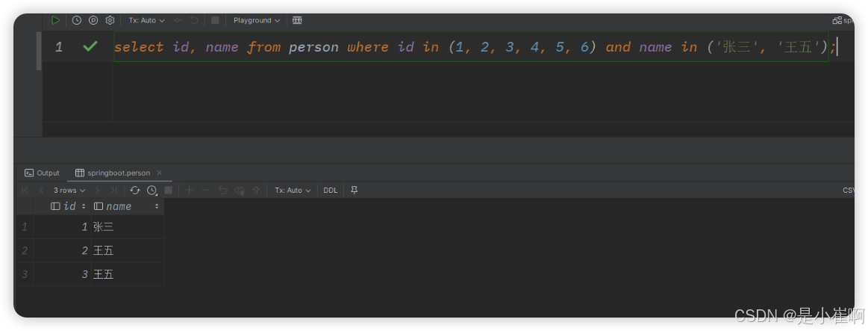
Task: Submit changes with the up arrow icon
Action: (256, 191)
